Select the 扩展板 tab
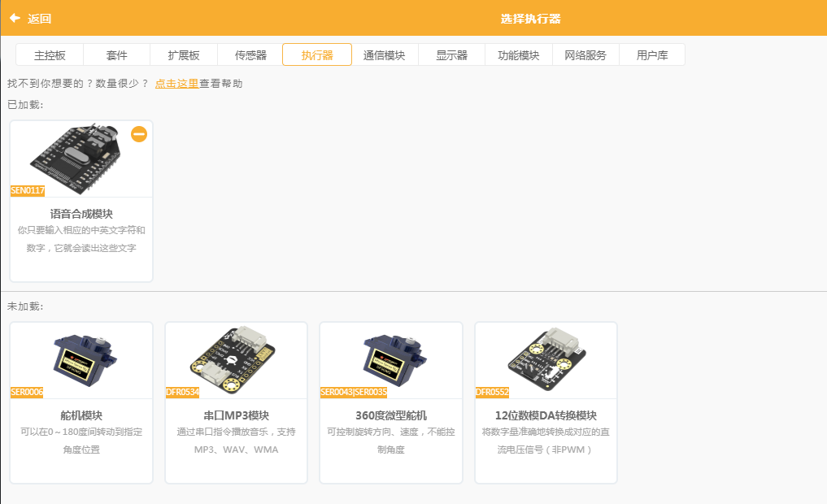The width and height of the screenshot is (827, 504). [x=184, y=54]
